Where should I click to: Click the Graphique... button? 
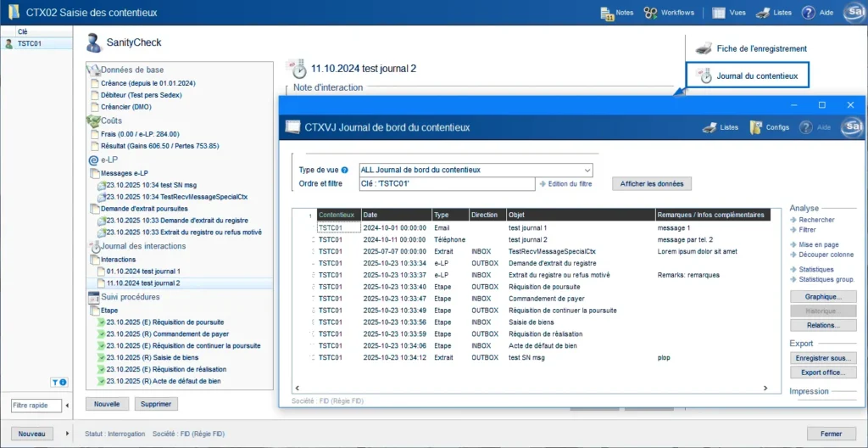pos(823,297)
